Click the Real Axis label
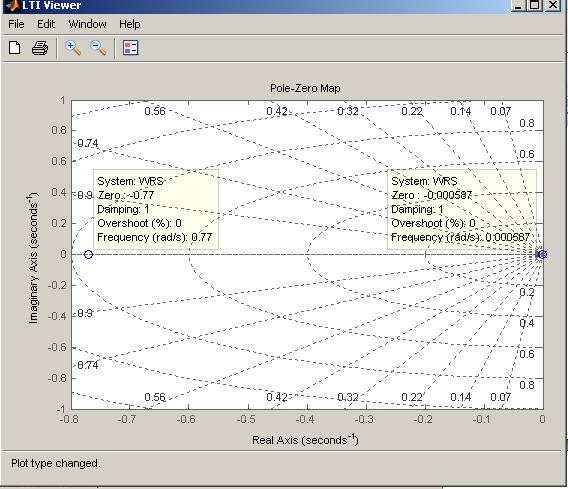This screenshot has height=489, width=568. [305, 440]
